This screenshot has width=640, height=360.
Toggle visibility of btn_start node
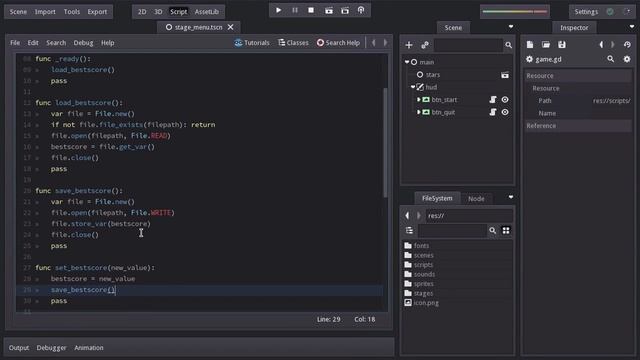505,100
